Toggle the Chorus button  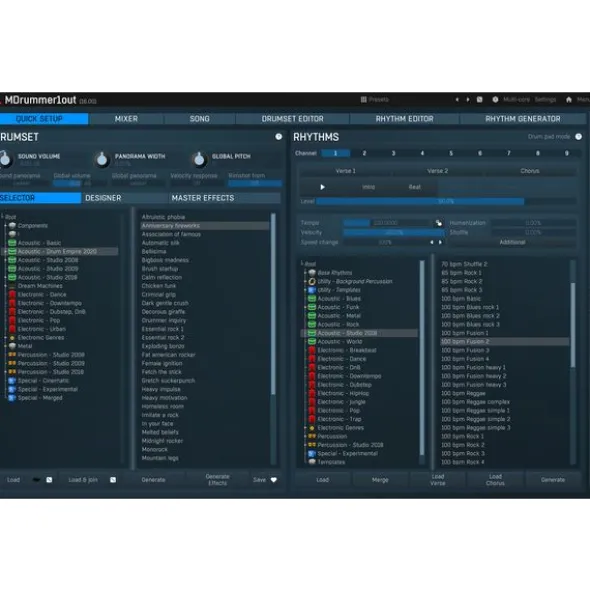point(530,171)
